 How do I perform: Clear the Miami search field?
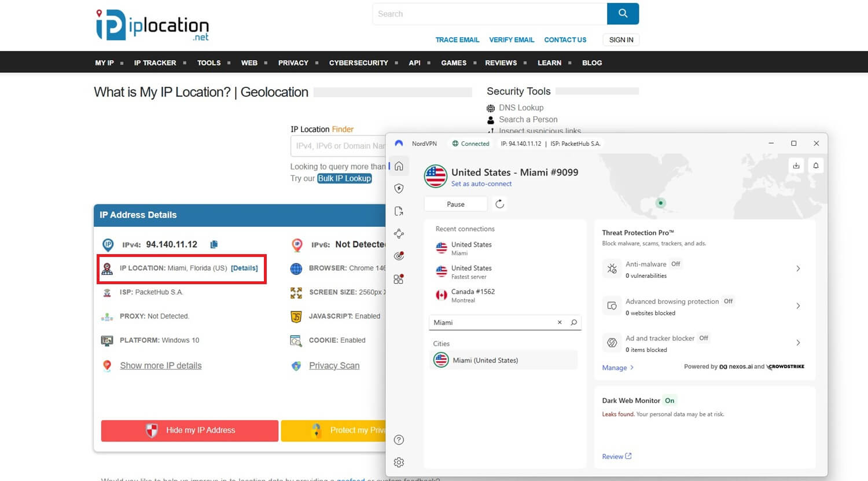559,322
